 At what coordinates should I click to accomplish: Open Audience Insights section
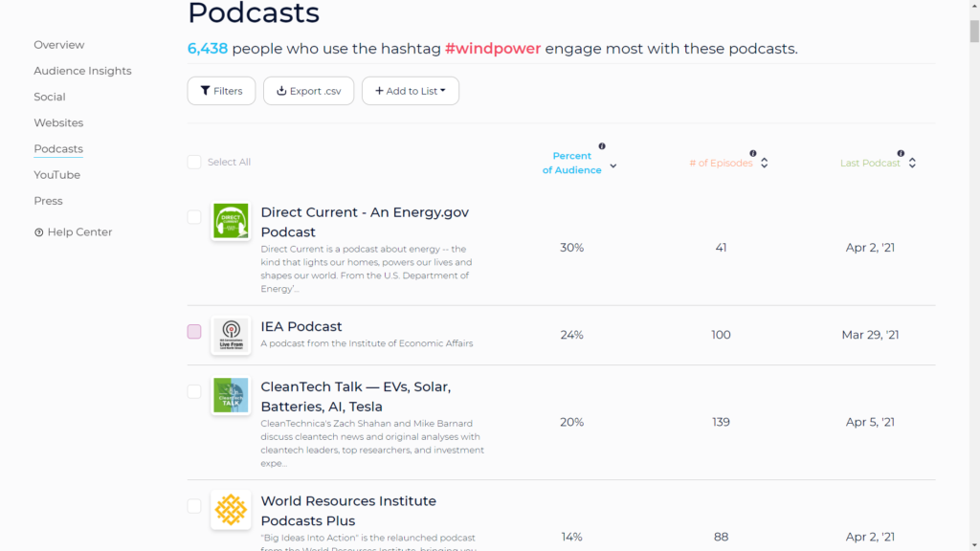(82, 71)
